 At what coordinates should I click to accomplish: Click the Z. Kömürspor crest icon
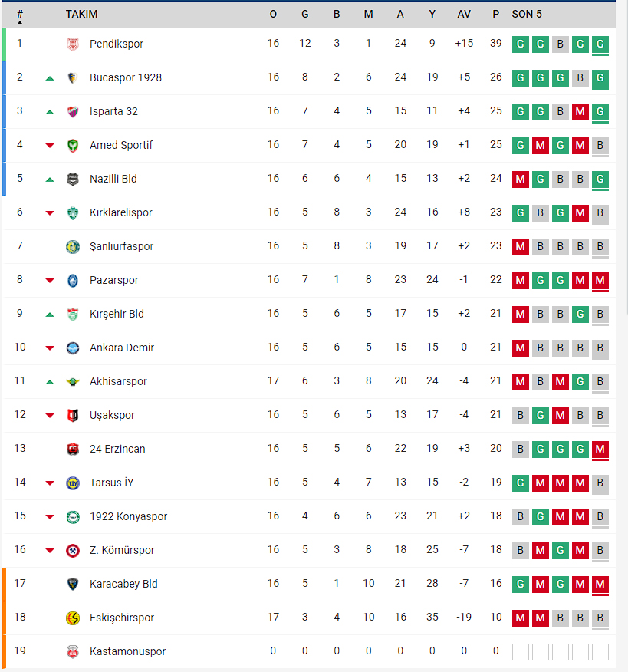coord(73,550)
